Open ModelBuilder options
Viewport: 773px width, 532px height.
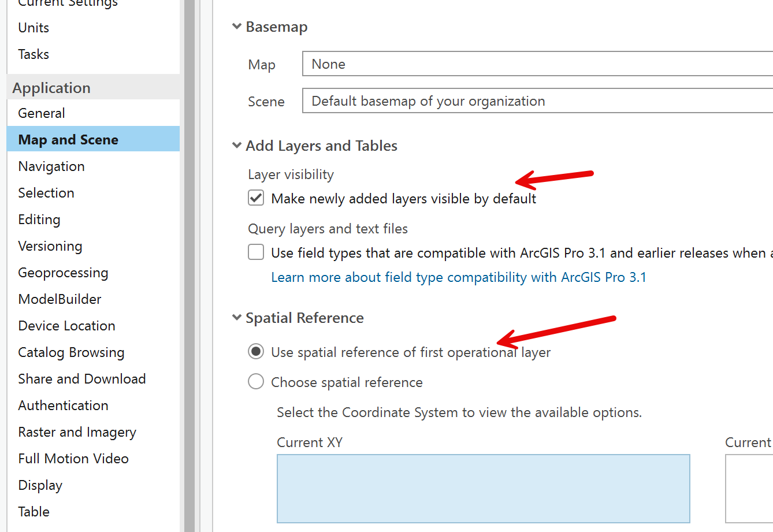60,299
